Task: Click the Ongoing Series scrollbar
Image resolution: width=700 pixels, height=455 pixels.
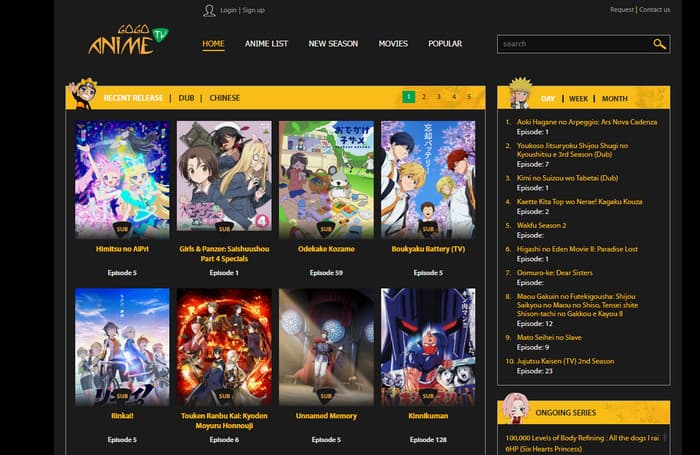Action: [x=665, y=437]
